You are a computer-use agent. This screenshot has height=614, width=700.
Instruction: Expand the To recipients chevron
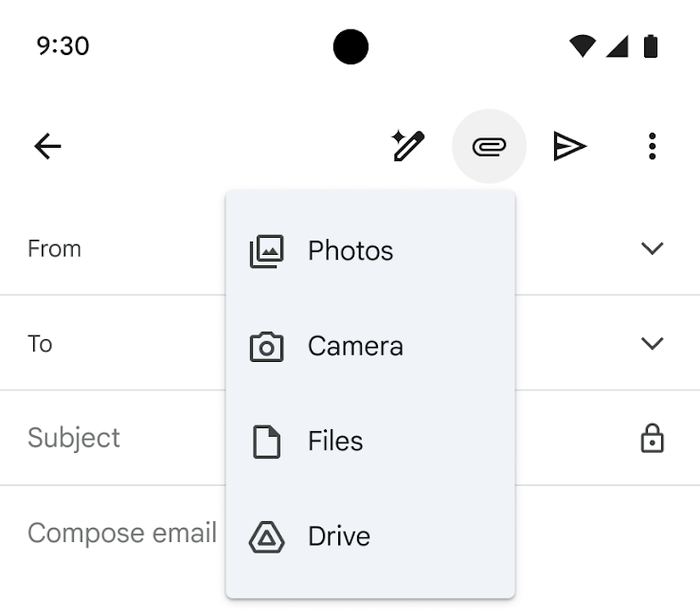tap(652, 343)
